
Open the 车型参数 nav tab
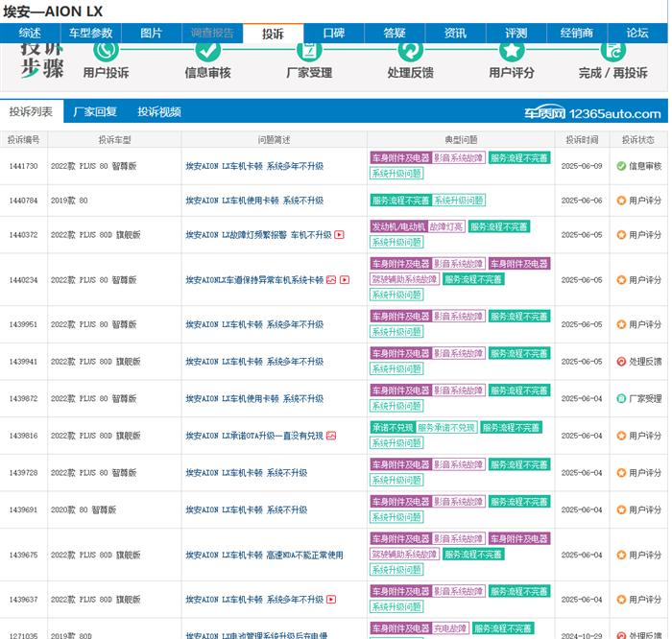pos(91,33)
